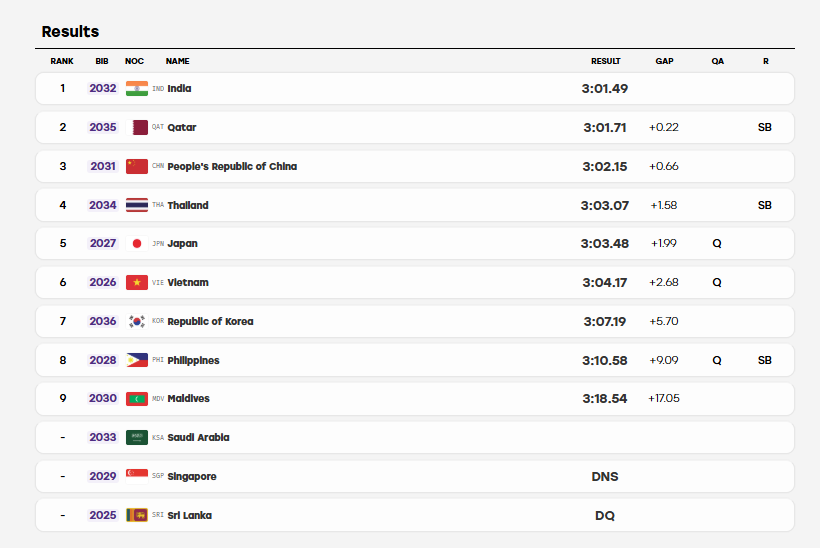Click the QA column header

tap(718, 61)
